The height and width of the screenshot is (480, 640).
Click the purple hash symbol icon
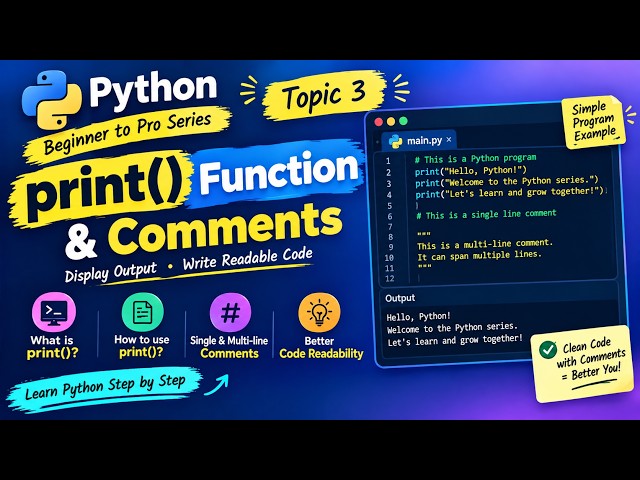[x=230, y=313]
